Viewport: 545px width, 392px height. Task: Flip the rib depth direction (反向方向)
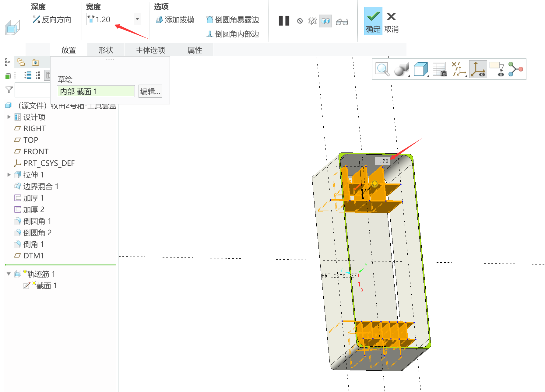point(52,20)
